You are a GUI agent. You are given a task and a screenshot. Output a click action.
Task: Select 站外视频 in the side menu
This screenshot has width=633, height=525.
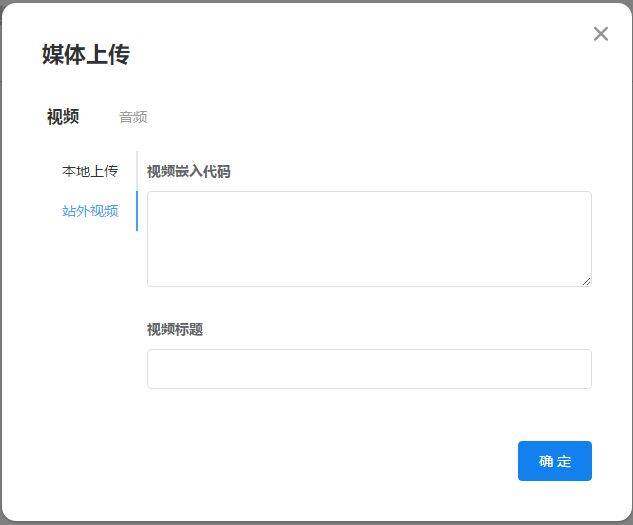pos(90,211)
